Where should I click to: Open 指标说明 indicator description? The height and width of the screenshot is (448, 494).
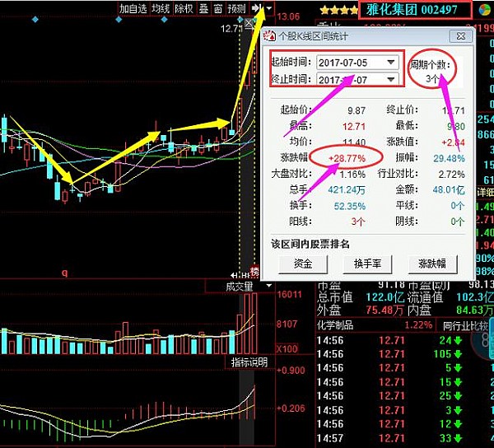pyautogui.click(x=248, y=362)
